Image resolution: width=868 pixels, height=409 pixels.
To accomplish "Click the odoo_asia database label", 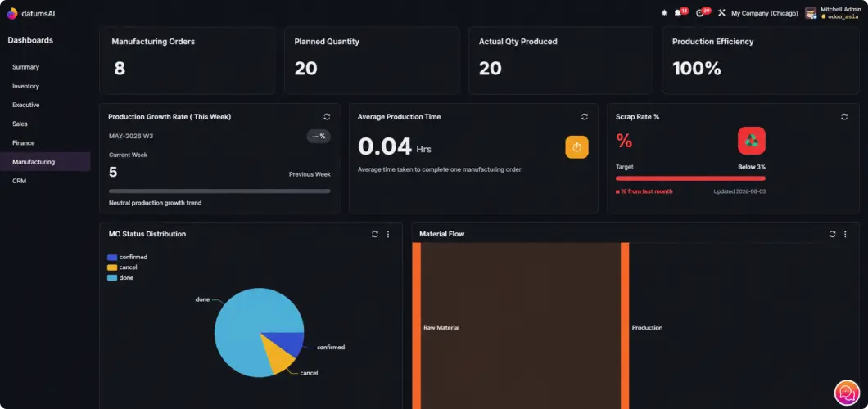I will coord(843,16).
